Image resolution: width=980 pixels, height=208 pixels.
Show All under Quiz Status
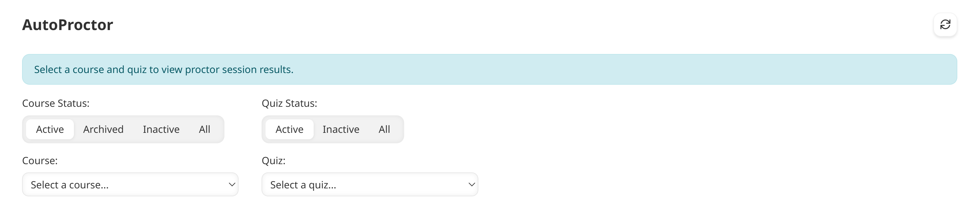coord(384,129)
